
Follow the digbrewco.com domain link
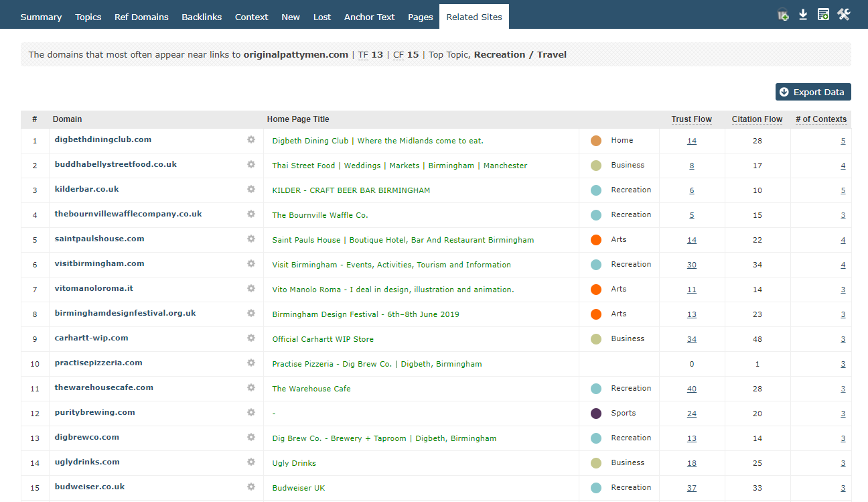point(86,438)
